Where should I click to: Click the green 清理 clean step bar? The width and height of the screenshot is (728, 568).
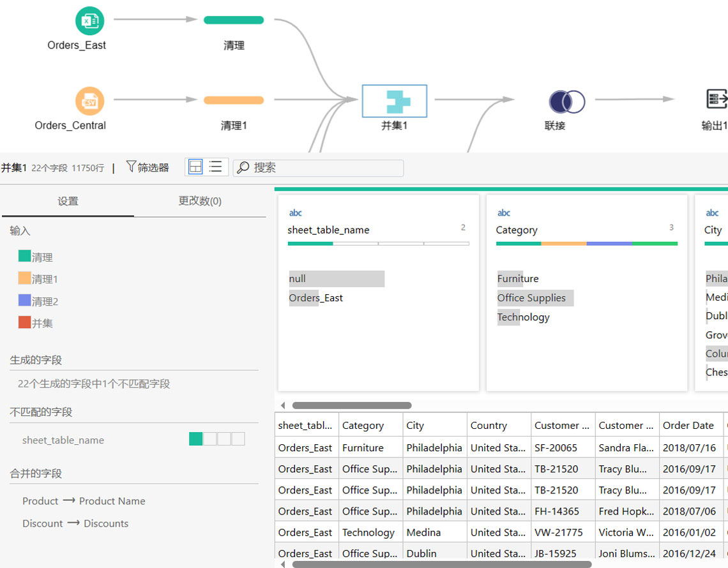point(234,20)
